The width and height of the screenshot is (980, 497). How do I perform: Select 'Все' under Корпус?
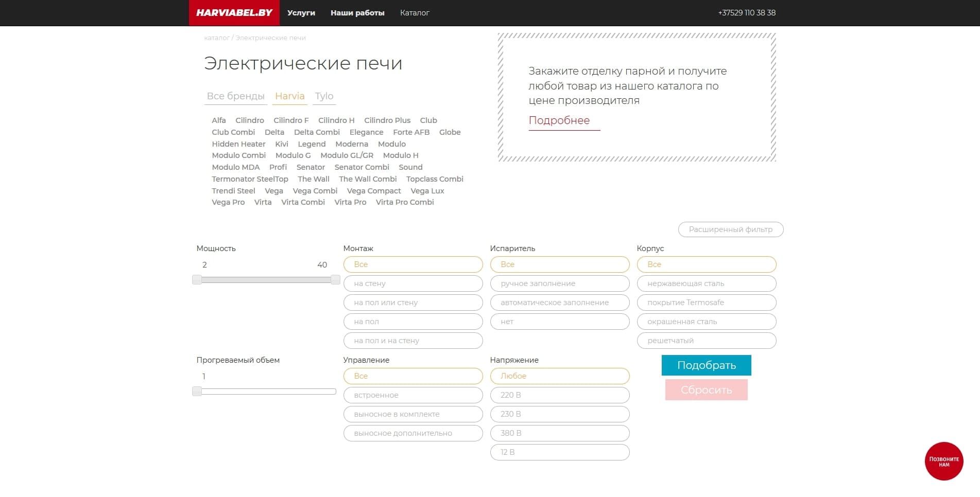[x=707, y=264]
